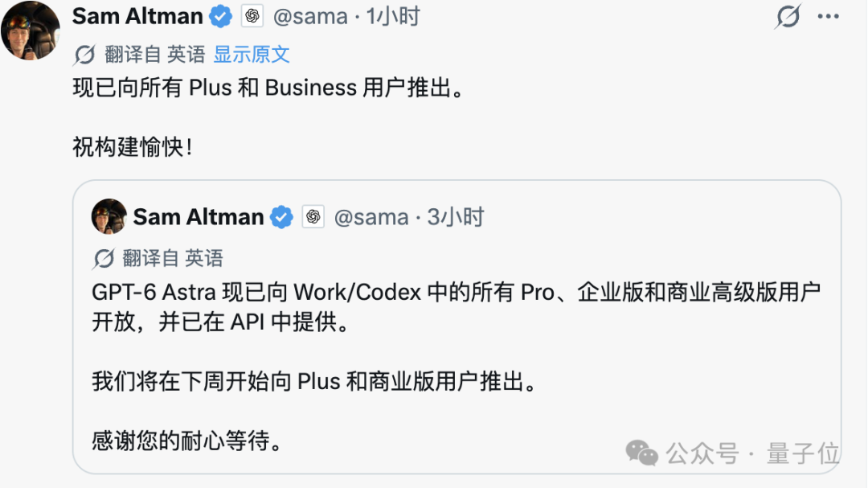Open the quoted tweet about GPT-6 Astra
Screen dimensions: 868x488
click(457, 326)
